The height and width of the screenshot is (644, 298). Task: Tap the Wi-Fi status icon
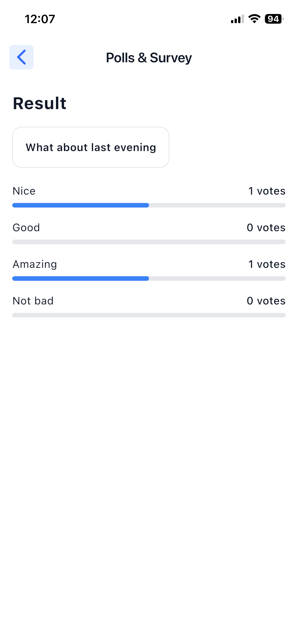tap(254, 19)
